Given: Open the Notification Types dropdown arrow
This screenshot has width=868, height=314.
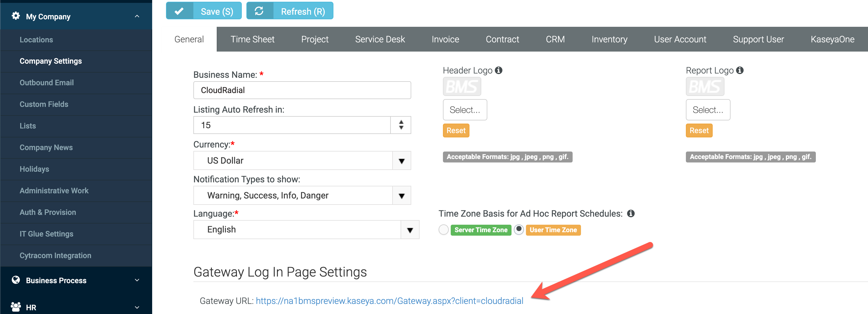Looking at the screenshot, I should [402, 195].
